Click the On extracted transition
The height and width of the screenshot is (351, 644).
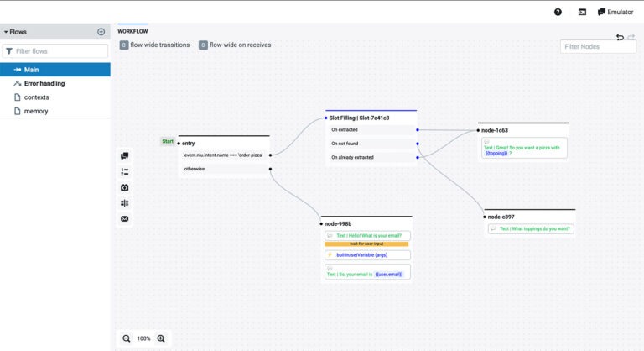coord(372,129)
